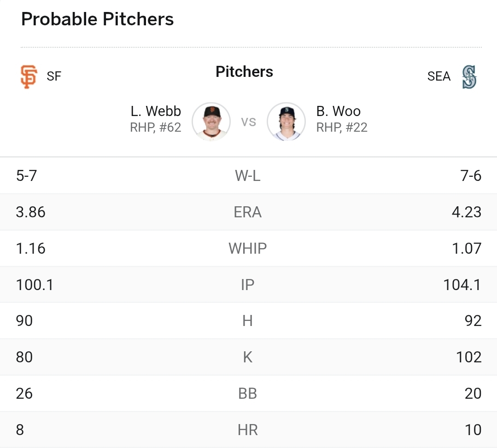
Task: Click the SF team abbreviation
Action: click(54, 76)
